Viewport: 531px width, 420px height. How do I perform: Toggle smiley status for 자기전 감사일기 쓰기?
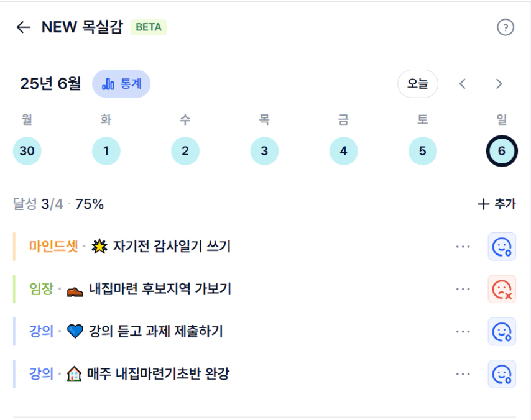coord(502,247)
